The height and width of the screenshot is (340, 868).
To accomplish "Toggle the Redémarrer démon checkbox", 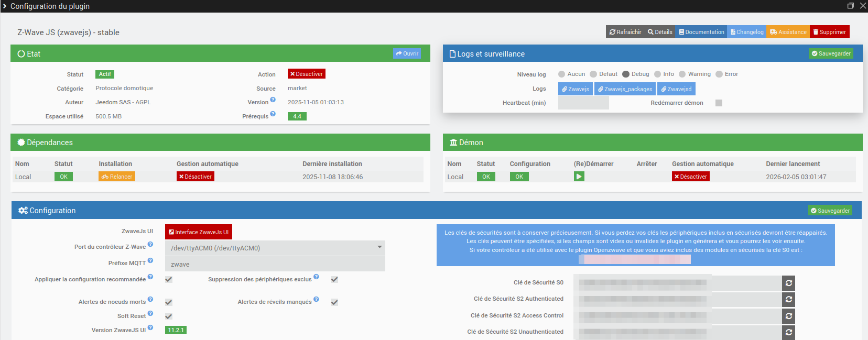I will [719, 103].
